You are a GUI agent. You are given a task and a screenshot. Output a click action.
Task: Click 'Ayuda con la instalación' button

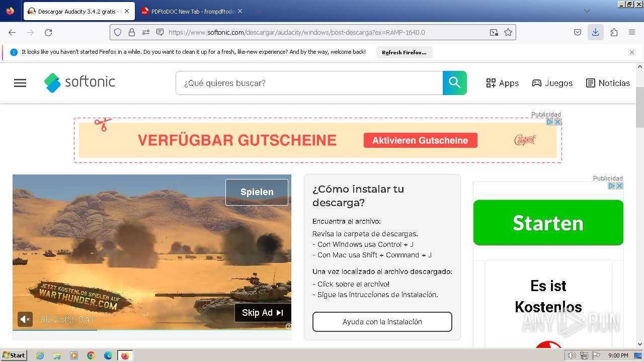pos(382,322)
